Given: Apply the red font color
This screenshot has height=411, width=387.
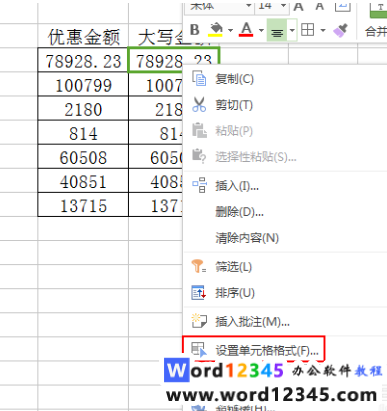Looking at the screenshot, I should (x=246, y=30).
